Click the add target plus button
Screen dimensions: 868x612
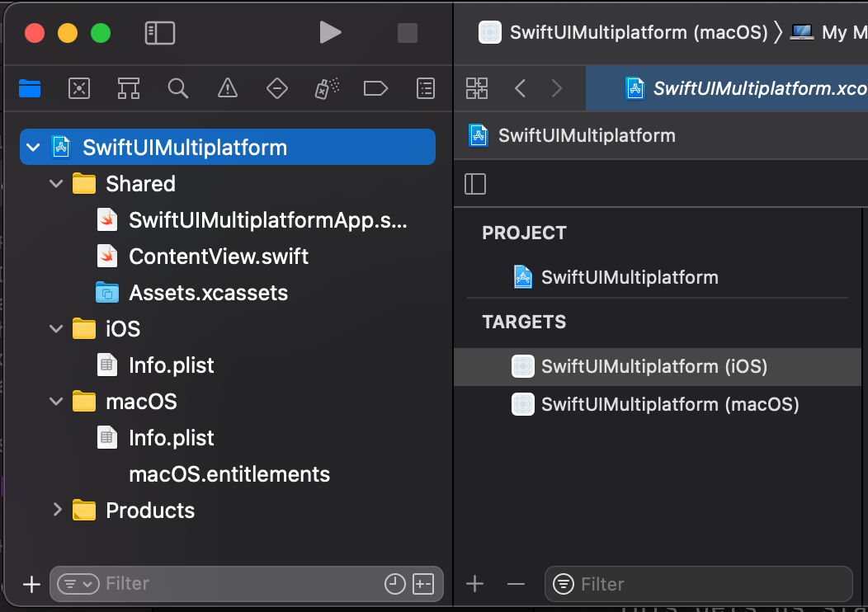click(474, 584)
